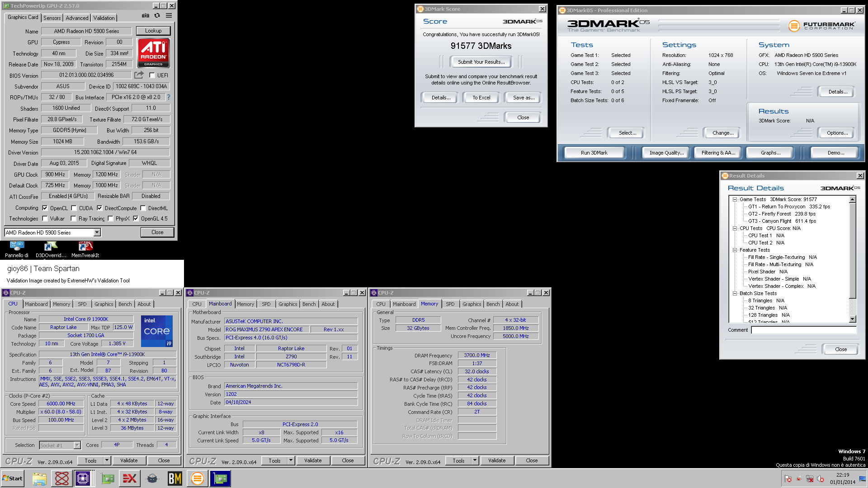The height and width of the screenshot is (488, 868).
Task: Toggle the OpenCL checkbox
Action: (x=45, y=208)
